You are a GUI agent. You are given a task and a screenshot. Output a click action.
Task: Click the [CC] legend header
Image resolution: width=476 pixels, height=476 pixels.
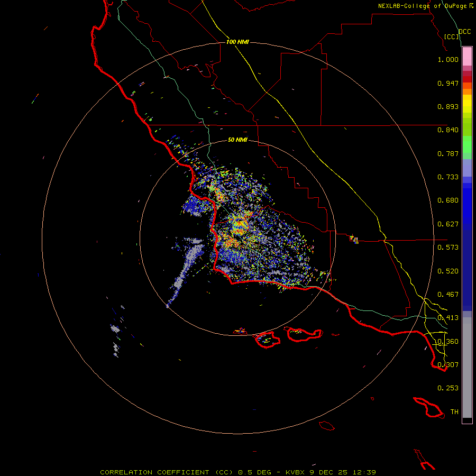click(x=452, y=36)
